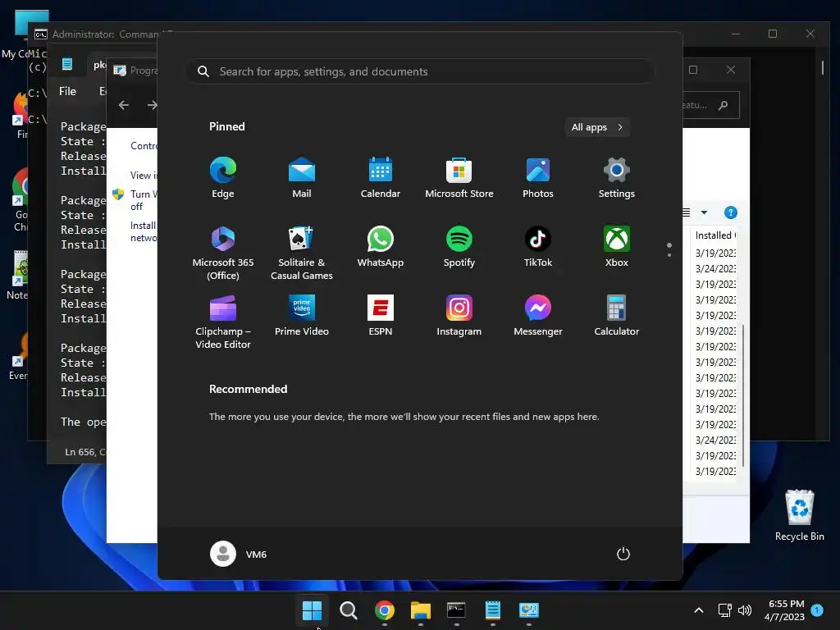Open the Xbox app

click(x=617, y=246)
